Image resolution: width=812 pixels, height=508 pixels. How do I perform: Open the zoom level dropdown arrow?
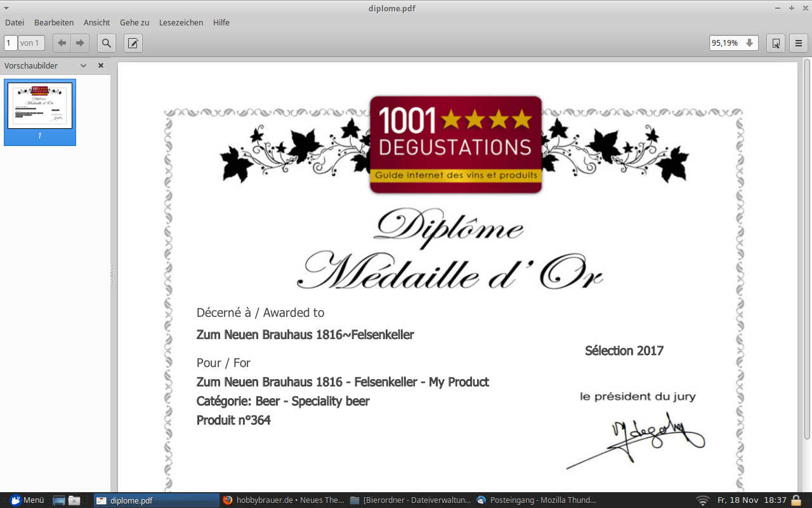pos(749,43)
